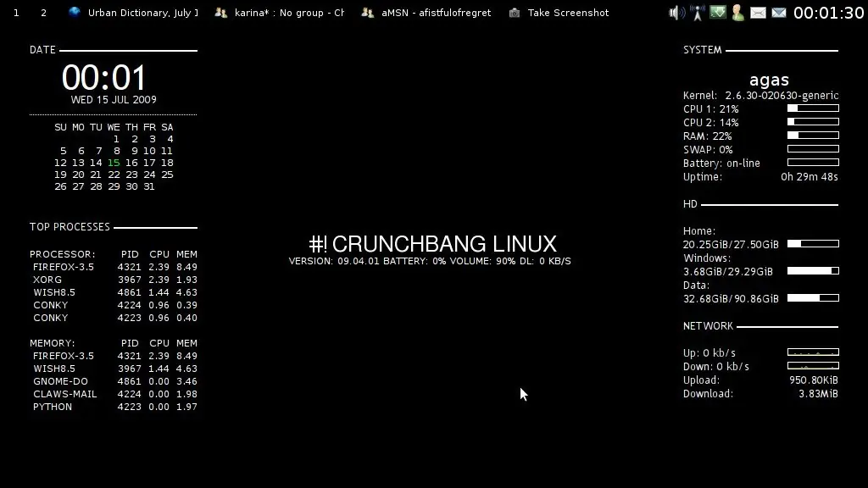This screenshot has height=488, width=868.
Task: Click the blue open-envelope mail tray icon
Action: [x=779, y=12]
